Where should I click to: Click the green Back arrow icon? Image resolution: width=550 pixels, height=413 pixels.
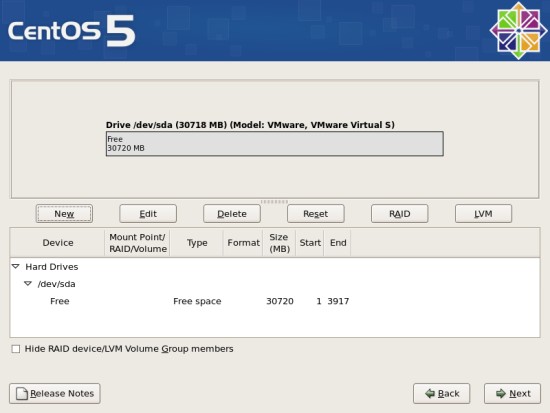pos(430,393)
